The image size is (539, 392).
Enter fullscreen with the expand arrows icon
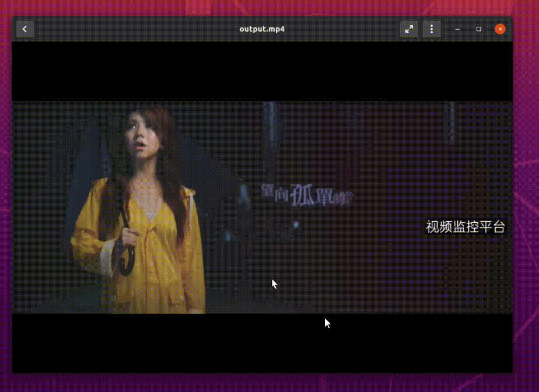(x=409, y=29)
